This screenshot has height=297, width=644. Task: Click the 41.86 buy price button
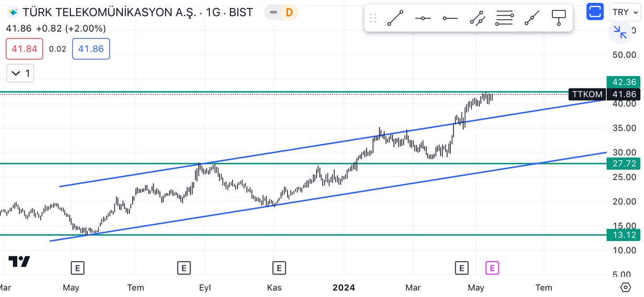(x=91, y=49)
